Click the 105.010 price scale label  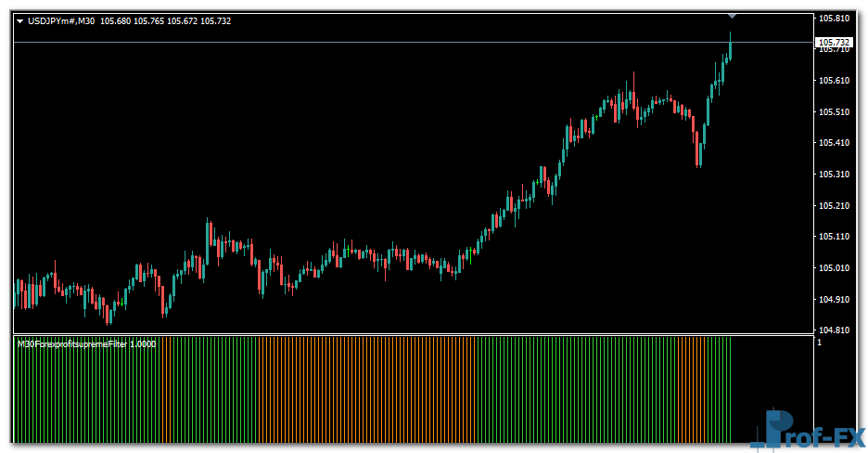pyautogui.click(x=834, y=268)
